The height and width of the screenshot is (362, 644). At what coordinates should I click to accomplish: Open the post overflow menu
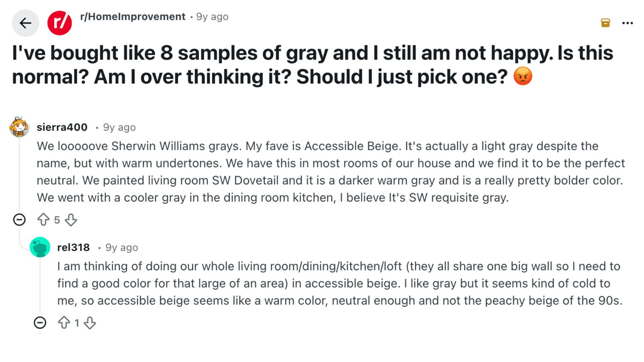627,23
